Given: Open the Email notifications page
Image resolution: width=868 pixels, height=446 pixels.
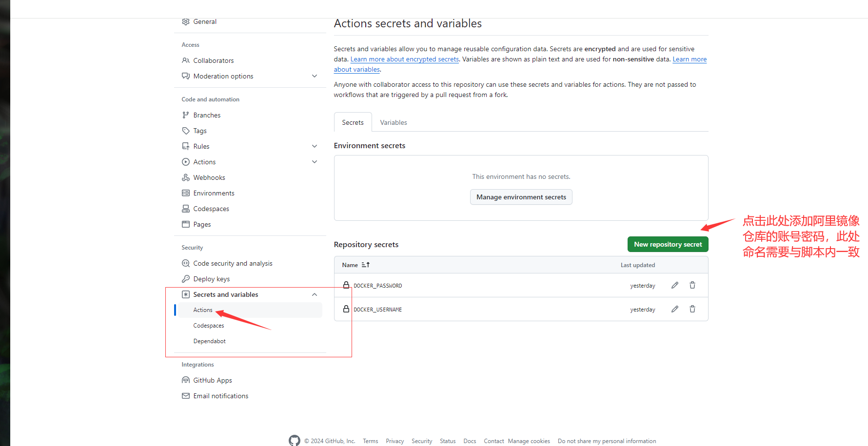Looking at the screenshot, I should coord(221,396).
